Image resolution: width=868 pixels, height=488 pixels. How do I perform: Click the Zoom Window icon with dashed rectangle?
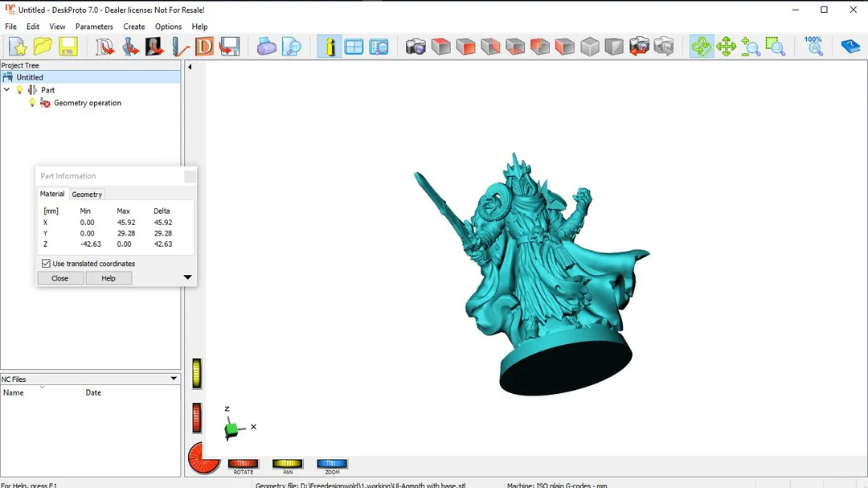775,47
